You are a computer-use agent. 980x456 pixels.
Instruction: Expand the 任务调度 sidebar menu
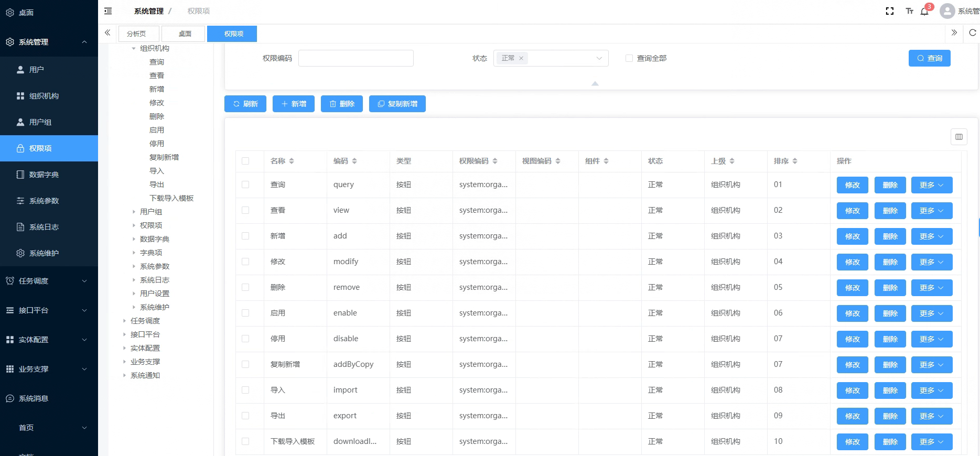click(x=49, y=281)
